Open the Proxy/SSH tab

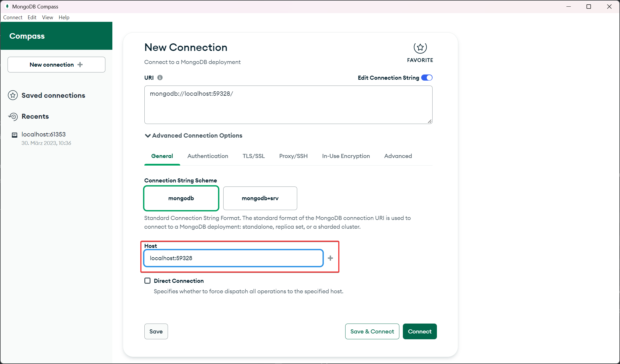pos(293,156)
